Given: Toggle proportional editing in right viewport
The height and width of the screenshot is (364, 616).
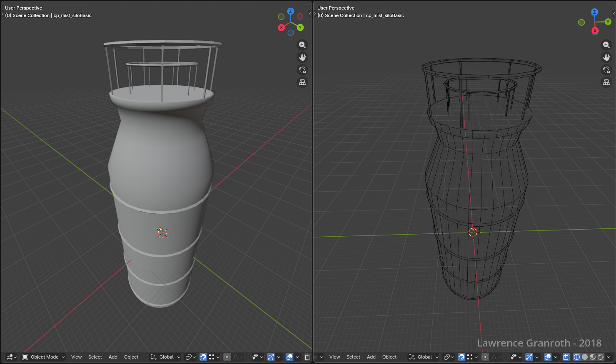Looking at the screenshot, I should (485, 357).
